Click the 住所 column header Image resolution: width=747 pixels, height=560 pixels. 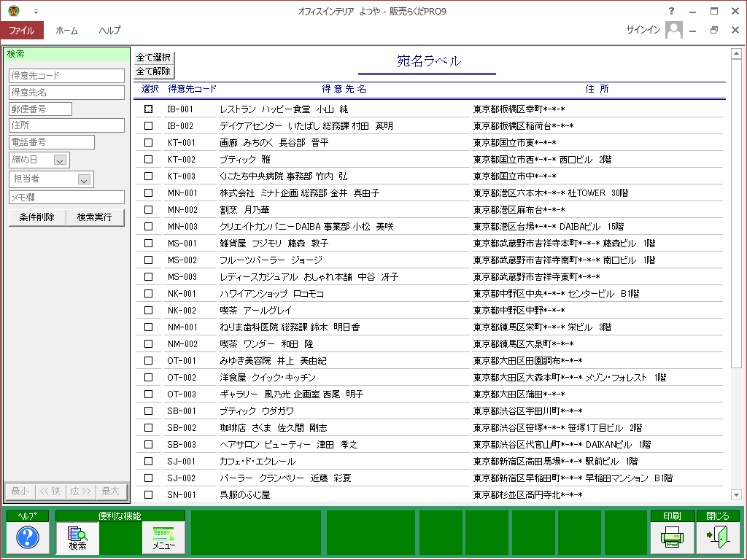597,88
